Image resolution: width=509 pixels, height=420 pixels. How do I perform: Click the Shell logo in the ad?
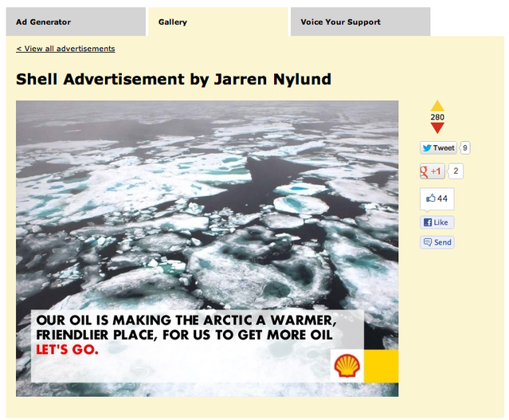click(x=347, y=366)
